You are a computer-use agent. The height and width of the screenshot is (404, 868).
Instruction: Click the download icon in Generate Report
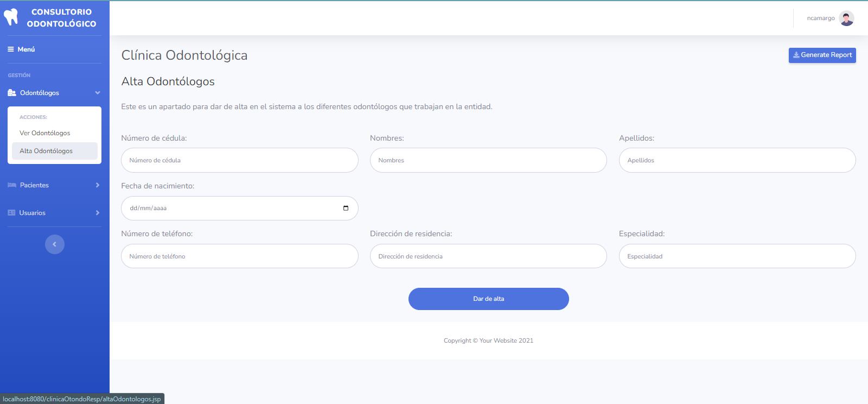tap(796, 55)
